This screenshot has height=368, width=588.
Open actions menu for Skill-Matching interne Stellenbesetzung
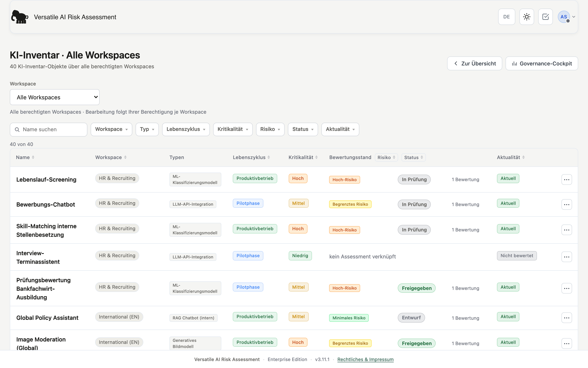pyautogui.click(x=567, y=230)
